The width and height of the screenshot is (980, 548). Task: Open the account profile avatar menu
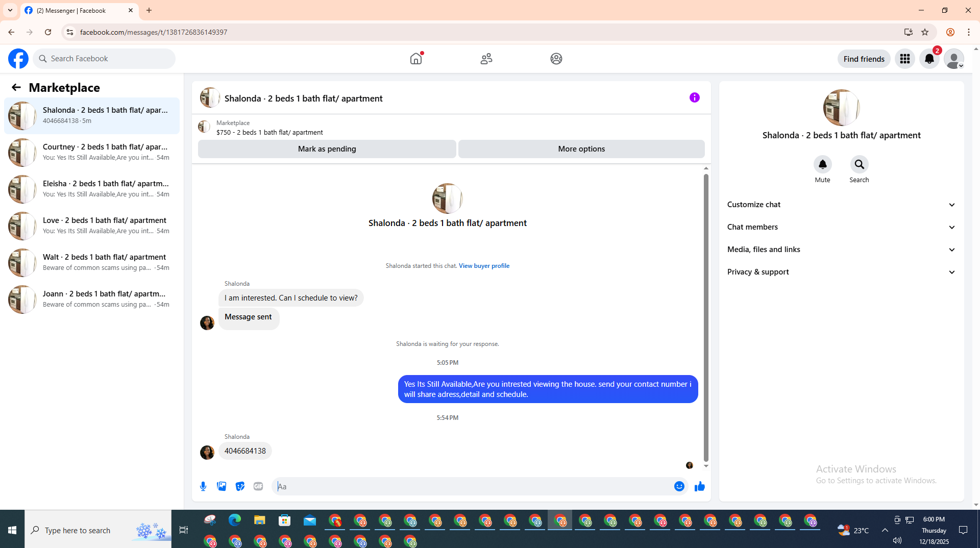coord(954,59)
